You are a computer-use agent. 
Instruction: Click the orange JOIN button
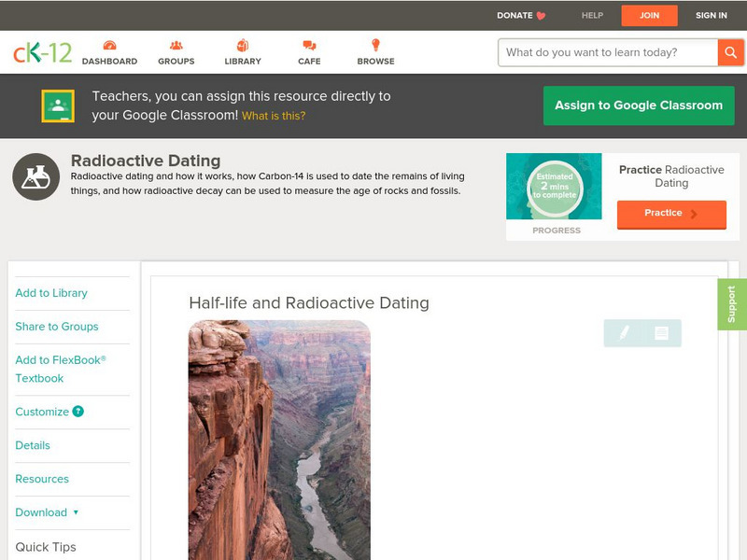tap(649, 16)
